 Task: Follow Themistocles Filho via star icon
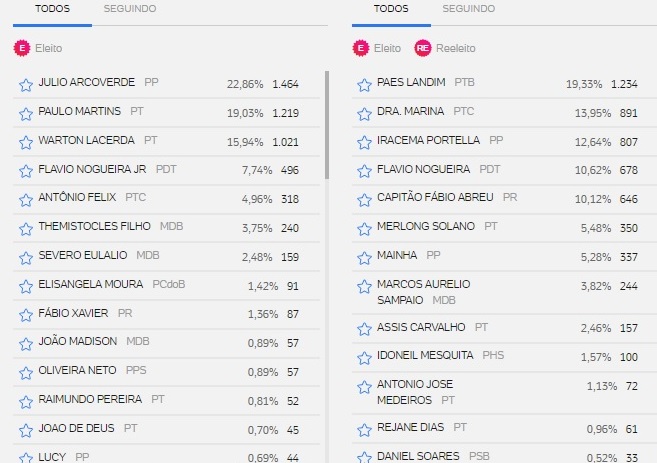pos(26,229)
